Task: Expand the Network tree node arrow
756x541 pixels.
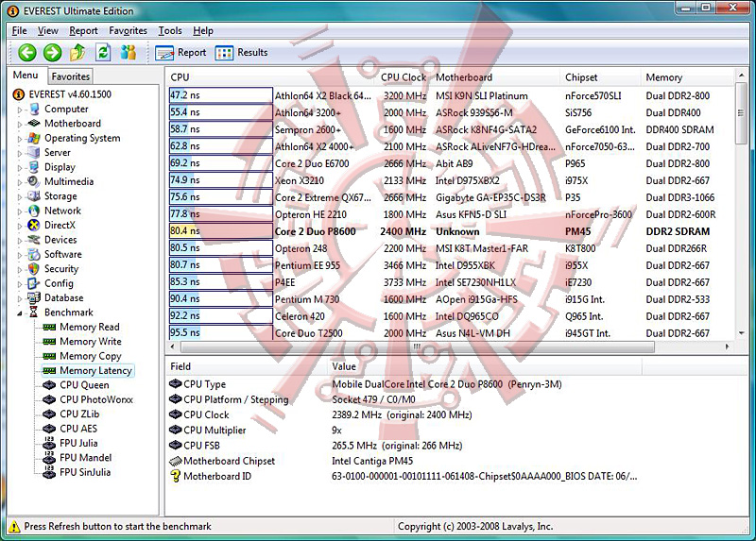Action: [20, 211]
